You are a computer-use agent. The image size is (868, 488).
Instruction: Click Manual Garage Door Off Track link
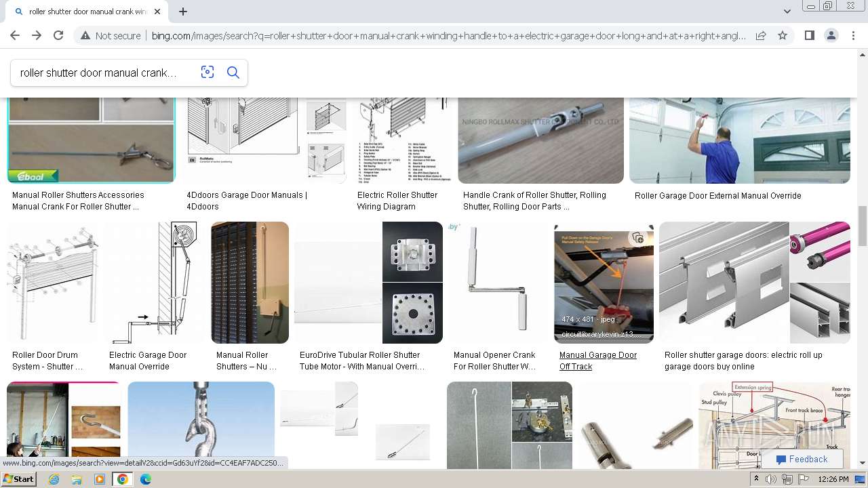click(597, 361)
